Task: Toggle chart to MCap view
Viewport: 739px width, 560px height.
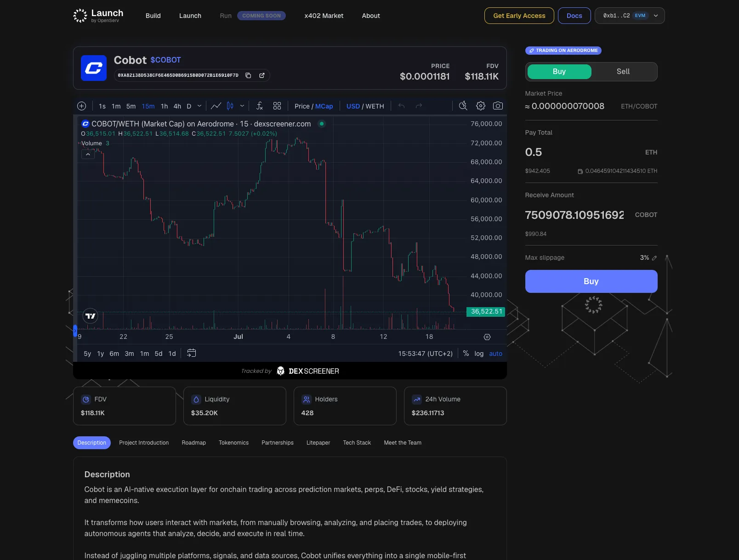Action: (x=324, y=106)
